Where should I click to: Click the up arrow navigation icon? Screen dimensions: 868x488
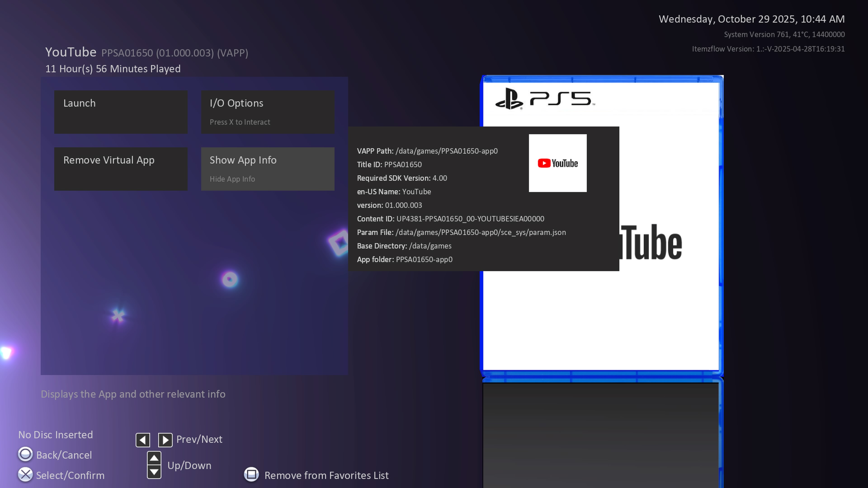[154, 458]
